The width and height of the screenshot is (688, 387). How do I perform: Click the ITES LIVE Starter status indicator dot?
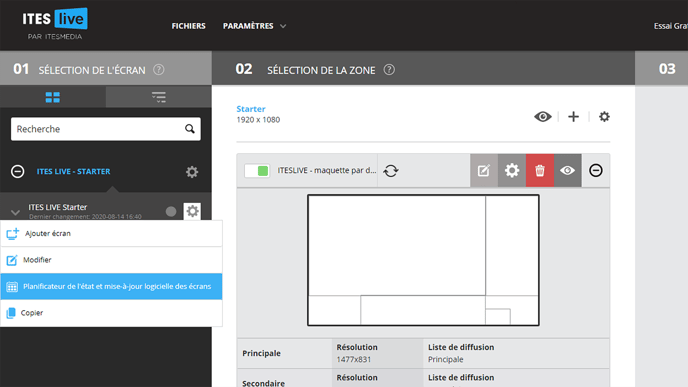click(171, 211)
